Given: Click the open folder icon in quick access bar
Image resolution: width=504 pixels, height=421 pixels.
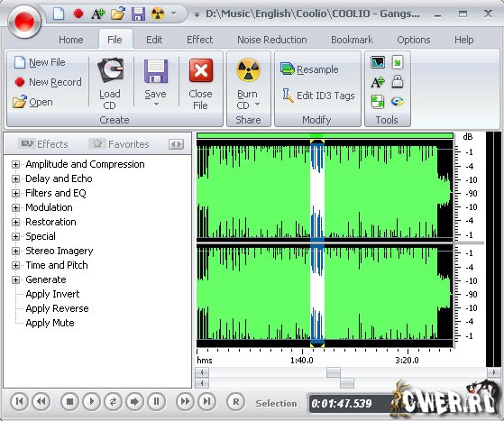Looking at the screenshot, I should pos(118,14).
